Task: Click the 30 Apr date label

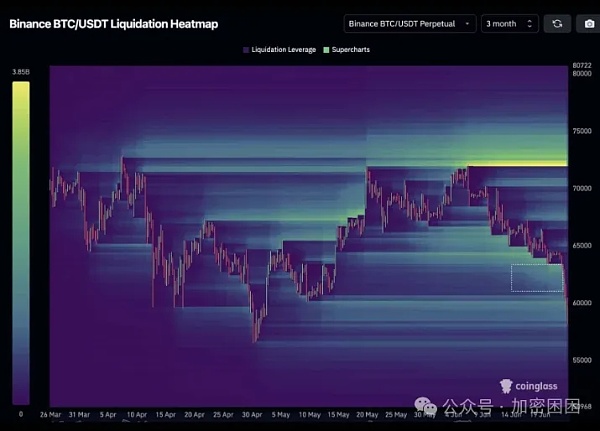Action: 252,415
